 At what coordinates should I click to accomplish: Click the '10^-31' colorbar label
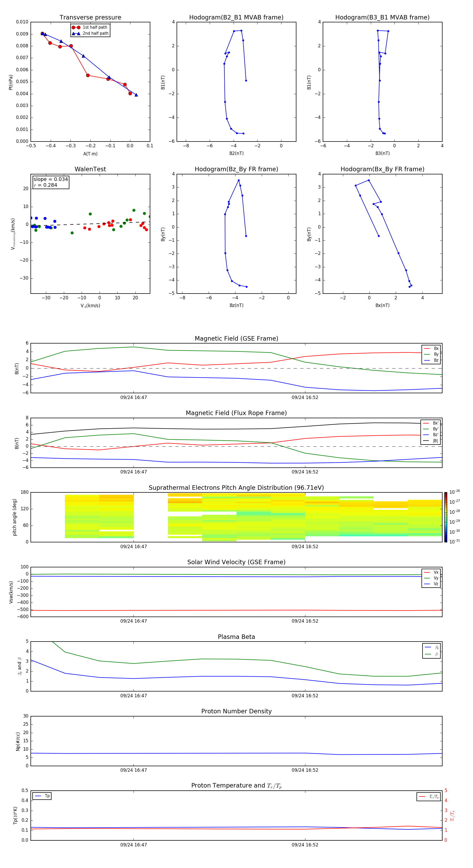click(455, 542)
